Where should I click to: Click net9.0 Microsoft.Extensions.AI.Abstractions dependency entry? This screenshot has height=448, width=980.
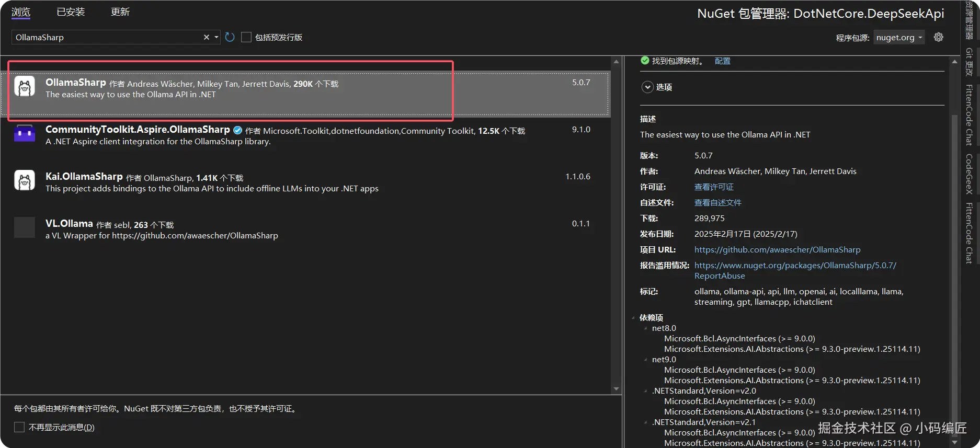coord(792,381)
